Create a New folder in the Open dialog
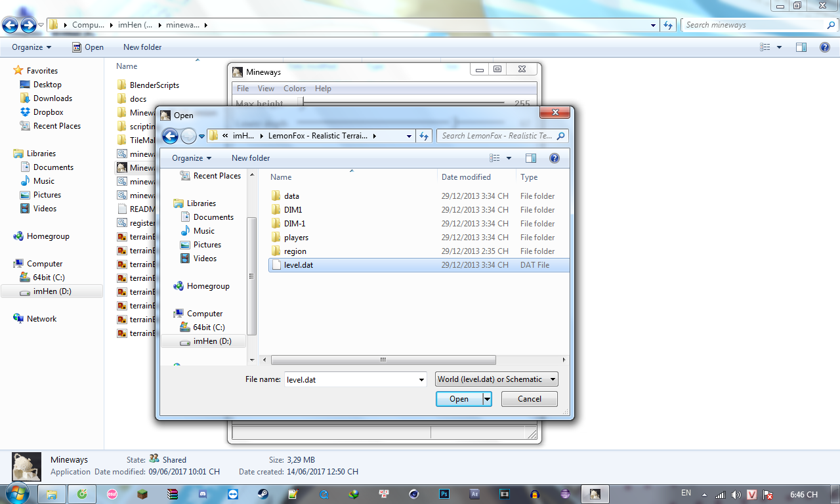 (x=251, y=158)
